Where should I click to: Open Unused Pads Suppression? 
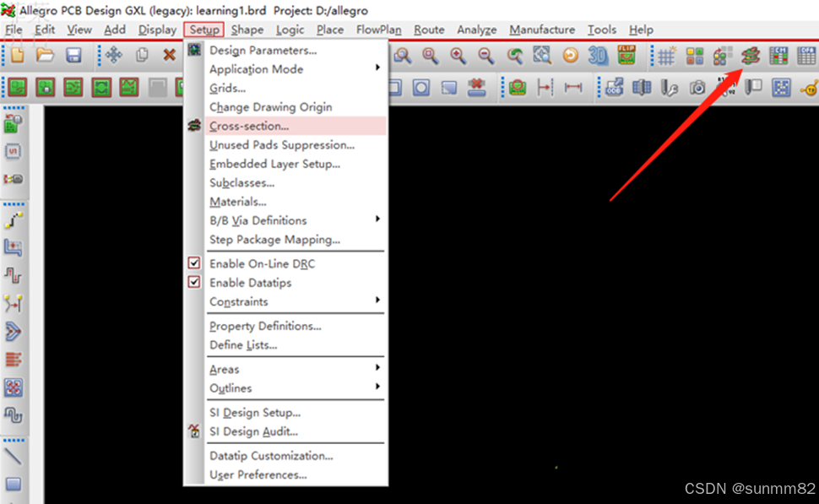[296, 144]
